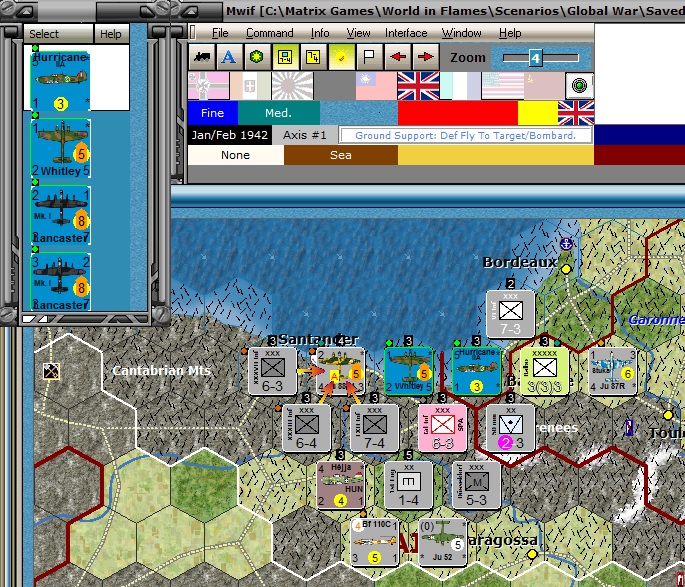The height and width of the screenshot is (587, 685).
Task: Click the green circular target button
Action: [x=579, y=86]
